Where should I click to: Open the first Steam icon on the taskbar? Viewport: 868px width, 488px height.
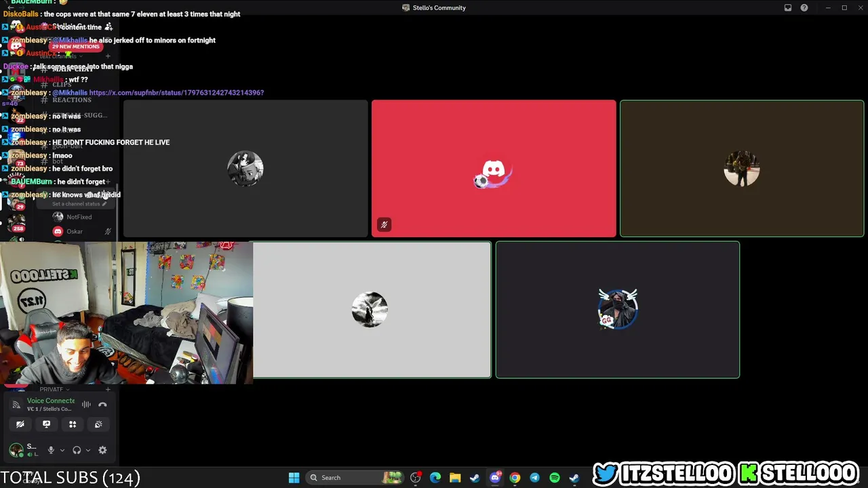475,478
